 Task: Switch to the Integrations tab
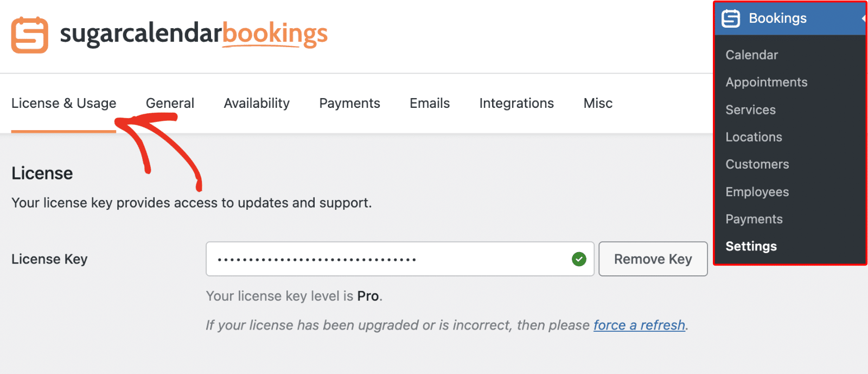pyautogui.click(x=516, y=103)
